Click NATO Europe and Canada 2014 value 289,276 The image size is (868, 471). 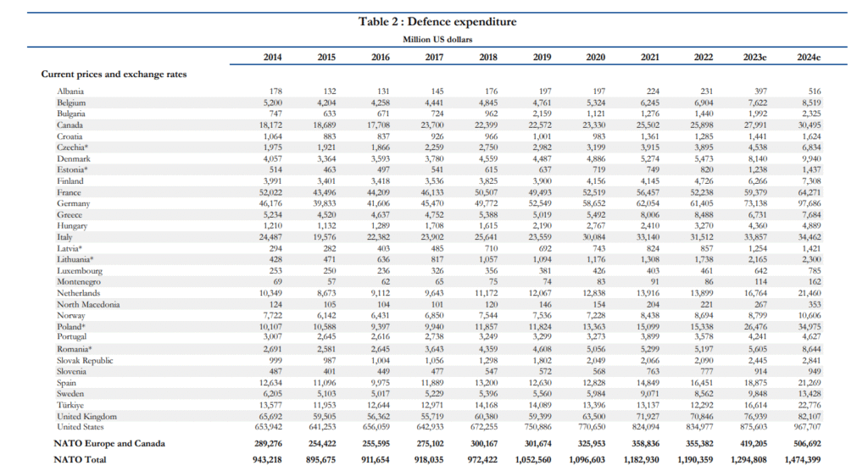268,443
